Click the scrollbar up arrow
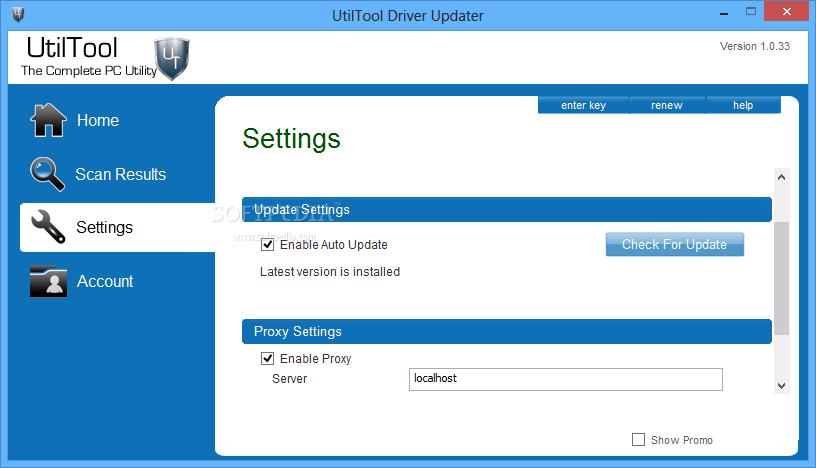The height and width of the screenshot is (468, 816). (781, 178)
